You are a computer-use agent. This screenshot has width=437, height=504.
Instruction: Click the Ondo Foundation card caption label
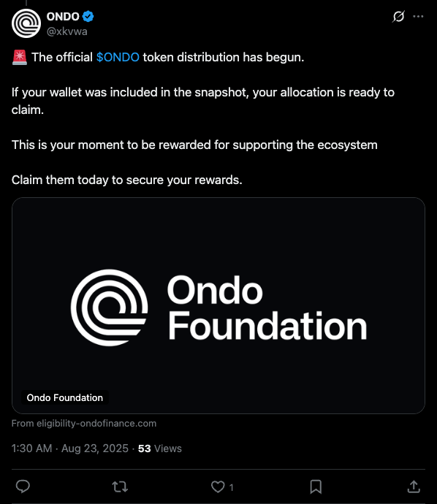click(x=64, y=397)
